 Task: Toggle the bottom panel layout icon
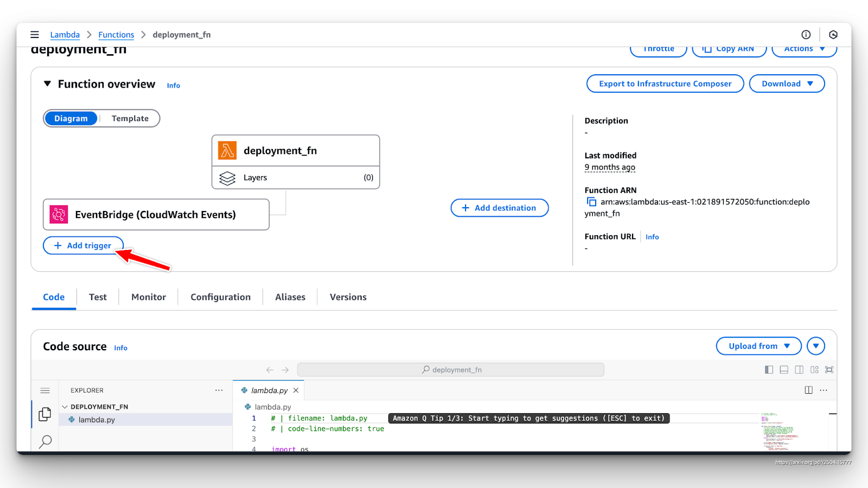784,370
